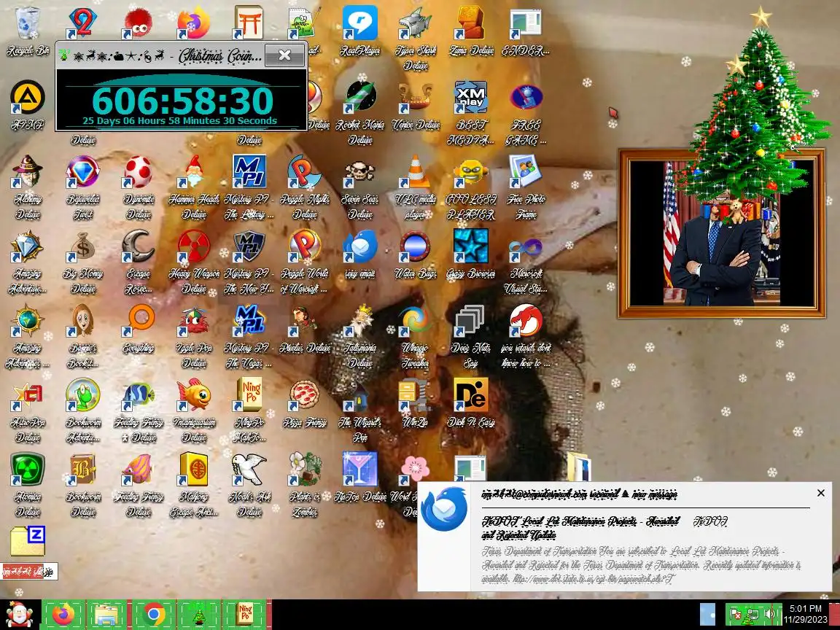Click the framed photo widget picture
This screenshot has width=840, height=630.
tap(721, 233)
